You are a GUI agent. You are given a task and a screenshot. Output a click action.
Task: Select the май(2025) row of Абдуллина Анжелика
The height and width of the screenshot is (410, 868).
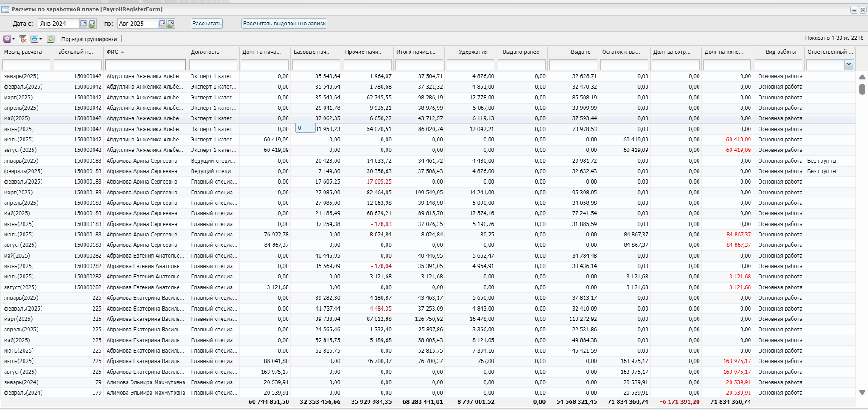click(428, 118)
